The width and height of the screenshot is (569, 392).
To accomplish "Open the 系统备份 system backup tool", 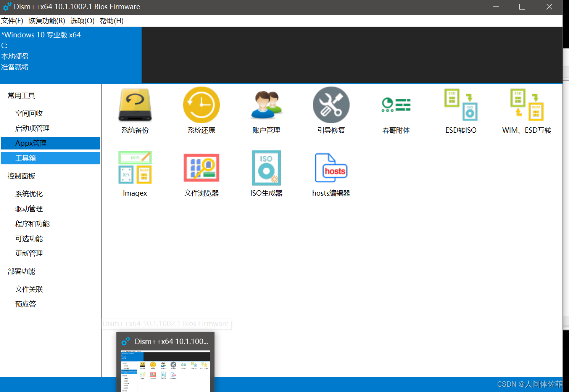I will point(135,111).
